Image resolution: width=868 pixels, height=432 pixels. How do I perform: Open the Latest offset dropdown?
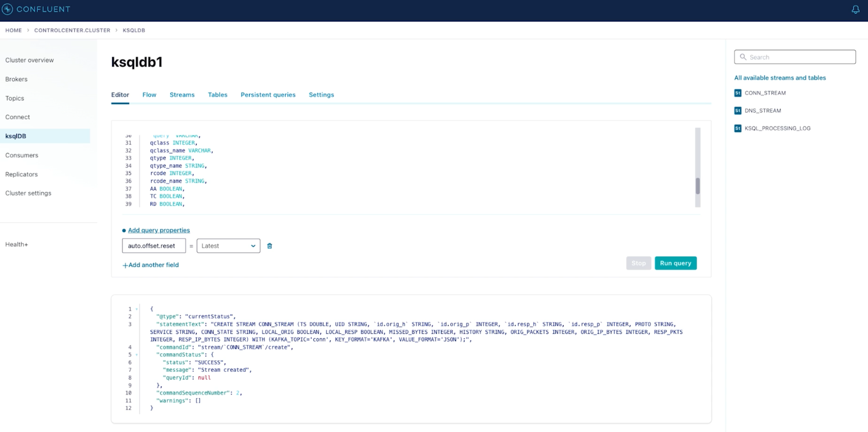228,246
